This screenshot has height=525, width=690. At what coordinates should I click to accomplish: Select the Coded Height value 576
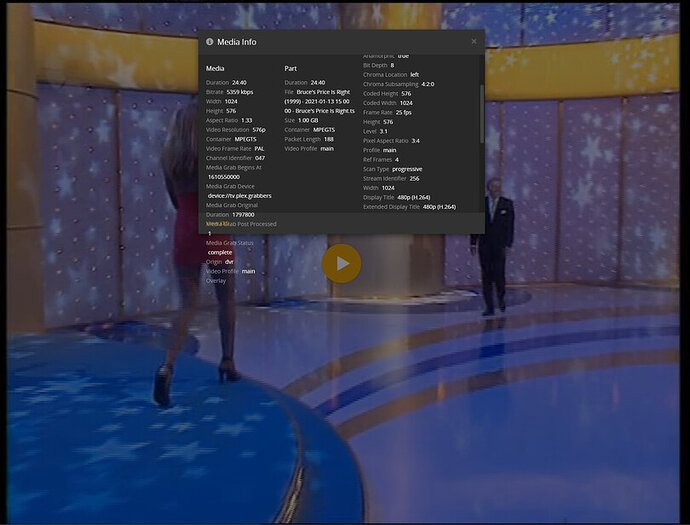(406, 94)
